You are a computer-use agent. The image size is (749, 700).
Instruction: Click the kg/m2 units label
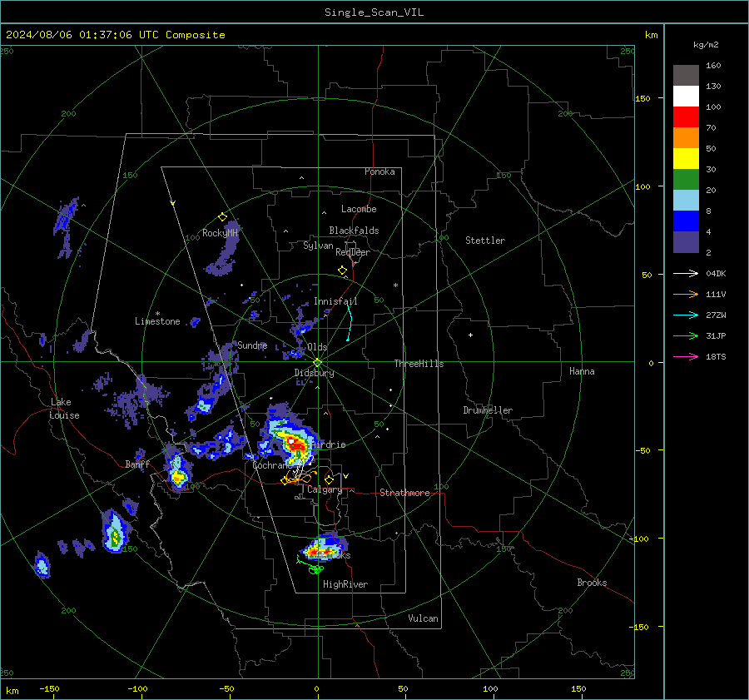(x=706, y=45)
